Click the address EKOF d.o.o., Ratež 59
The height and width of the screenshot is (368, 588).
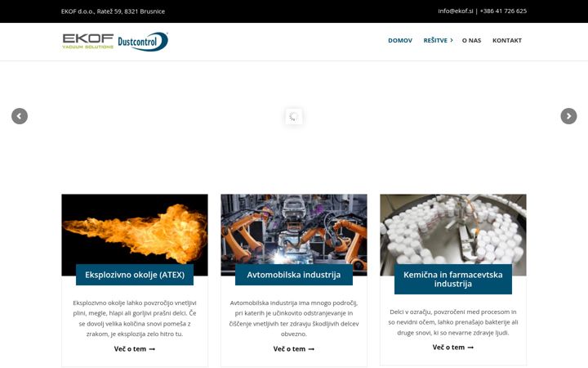pos(113,11)
